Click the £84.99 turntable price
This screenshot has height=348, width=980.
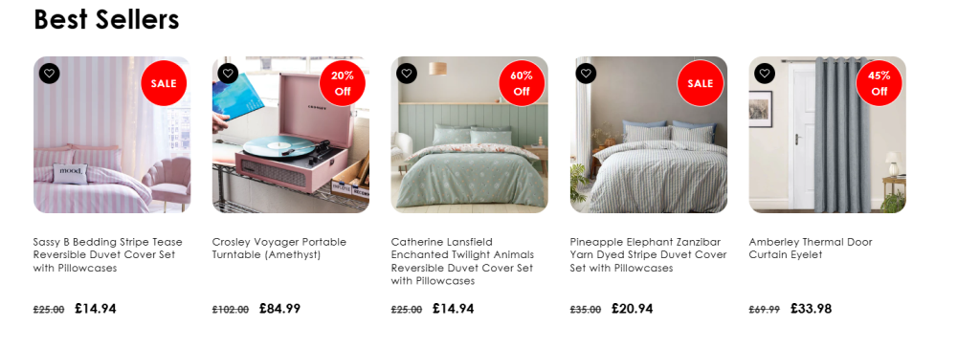pos(280,309)
